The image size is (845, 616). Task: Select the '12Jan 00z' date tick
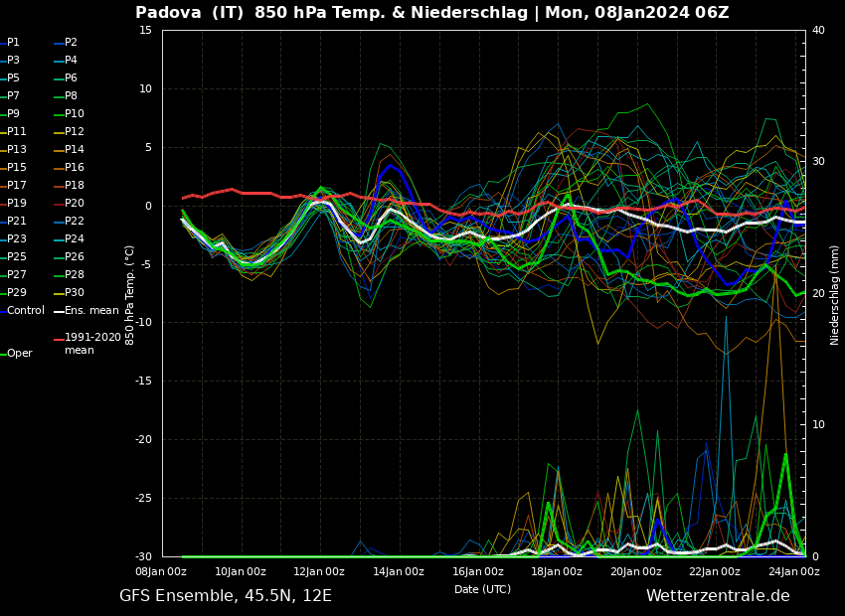[319, 571]
